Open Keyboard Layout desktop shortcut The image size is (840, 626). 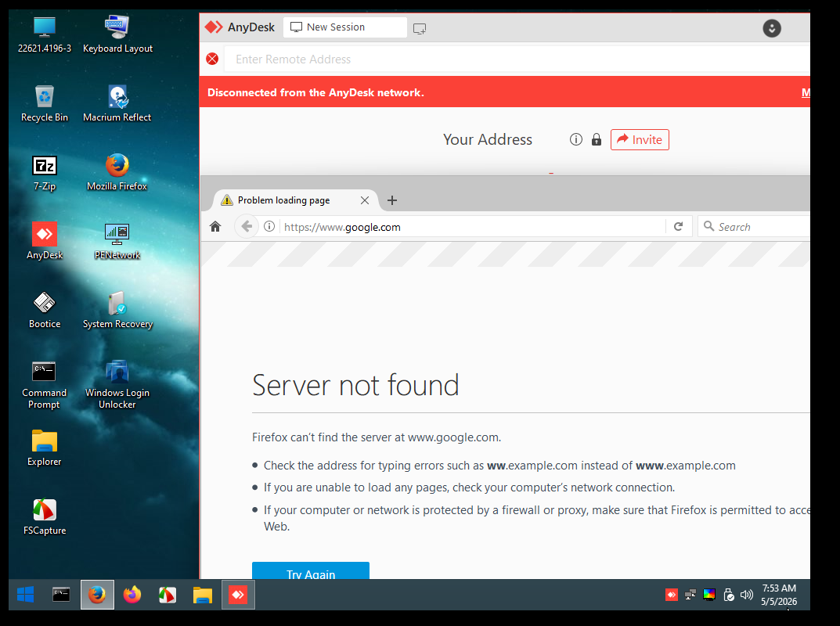point(117,34)
